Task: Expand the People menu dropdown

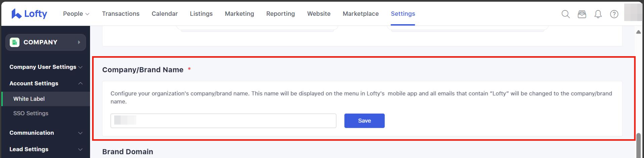Action: (76, 14)
